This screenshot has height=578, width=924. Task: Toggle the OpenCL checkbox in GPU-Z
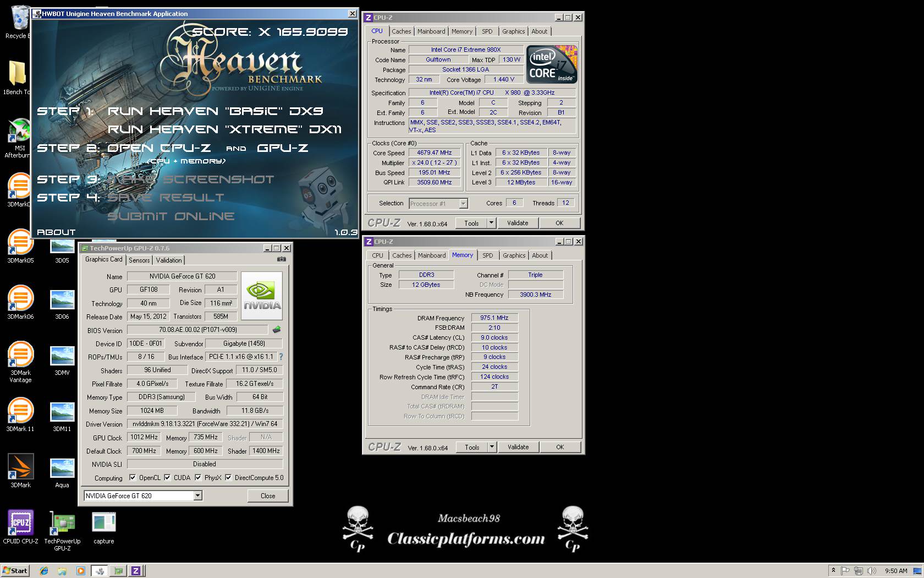(x=133, y=478)
